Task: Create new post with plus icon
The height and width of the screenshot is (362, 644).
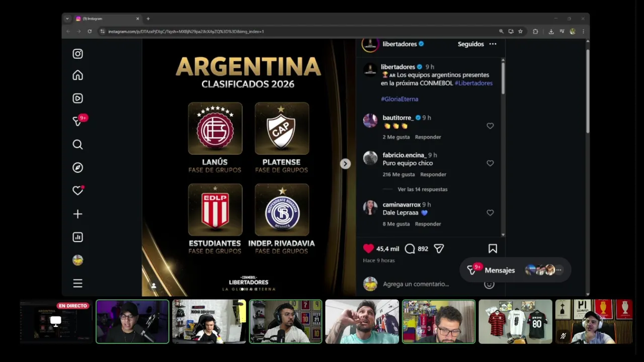Action: point(77,214)
